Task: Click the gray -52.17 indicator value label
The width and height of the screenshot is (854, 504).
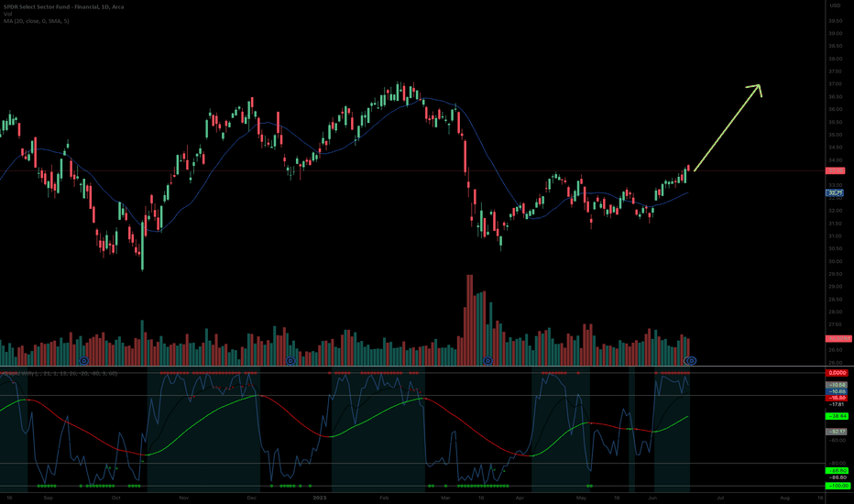Action: (x=837, y=432)
